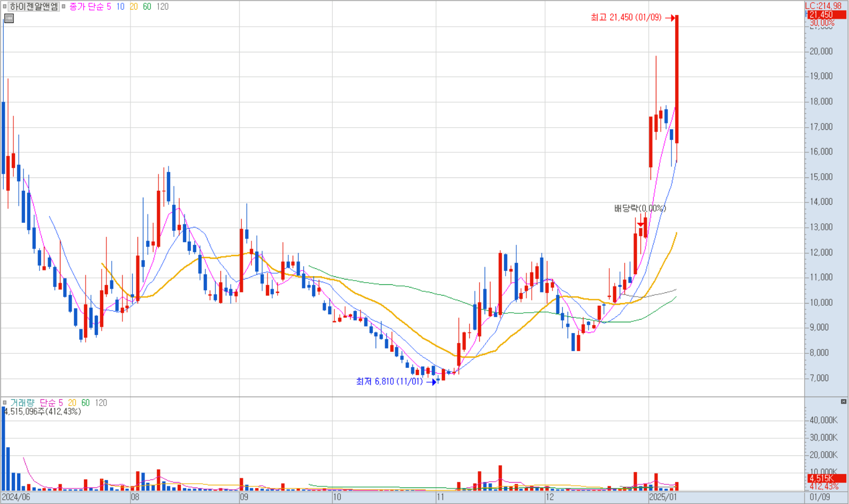Screen dimensions: 849x504
Task: Open the data table grid icon
Action: 9,18
